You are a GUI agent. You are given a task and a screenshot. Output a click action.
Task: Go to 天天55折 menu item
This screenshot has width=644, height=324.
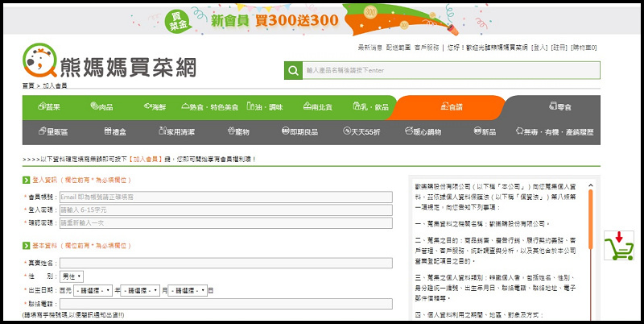361,132
